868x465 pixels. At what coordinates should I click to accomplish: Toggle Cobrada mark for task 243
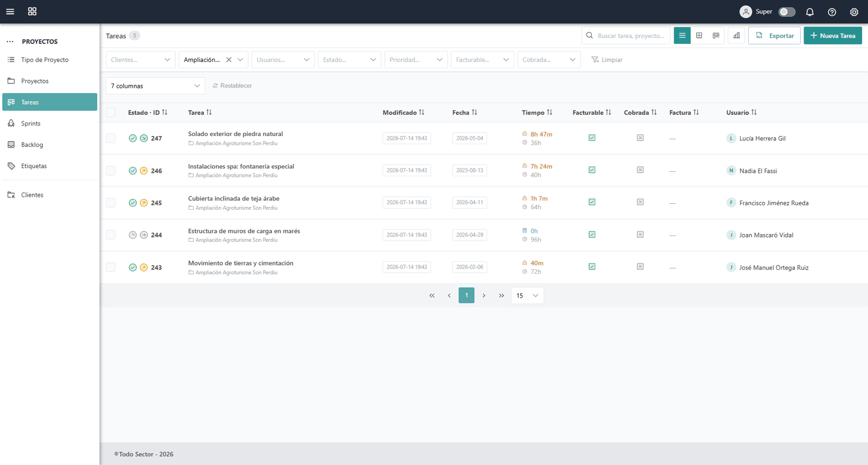[x=640, y=267]
